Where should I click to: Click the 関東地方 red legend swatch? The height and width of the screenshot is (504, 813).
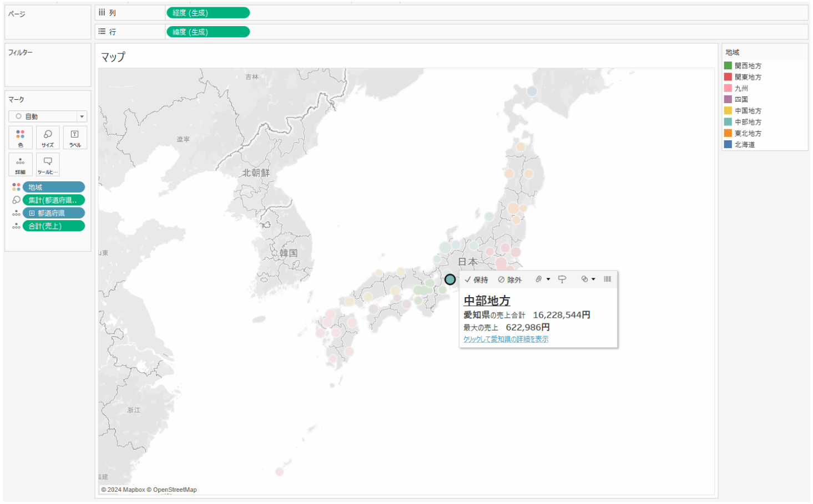[x=728, y=77]
